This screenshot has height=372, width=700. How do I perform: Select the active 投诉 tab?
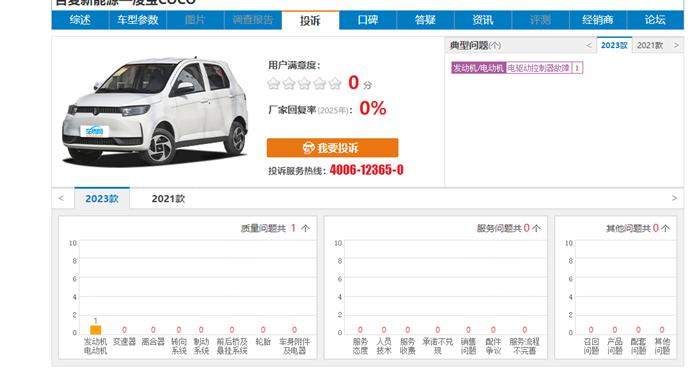click(x=310, y=20)
